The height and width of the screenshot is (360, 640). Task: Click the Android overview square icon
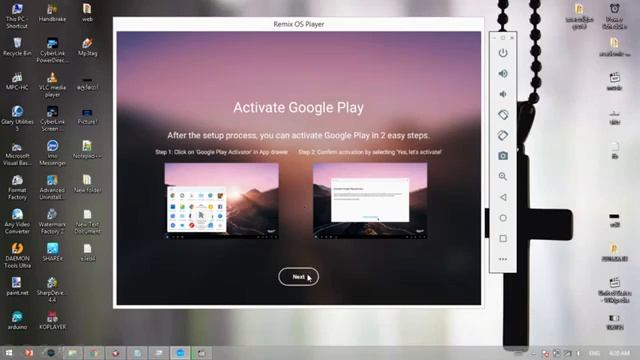coord(503,238)
